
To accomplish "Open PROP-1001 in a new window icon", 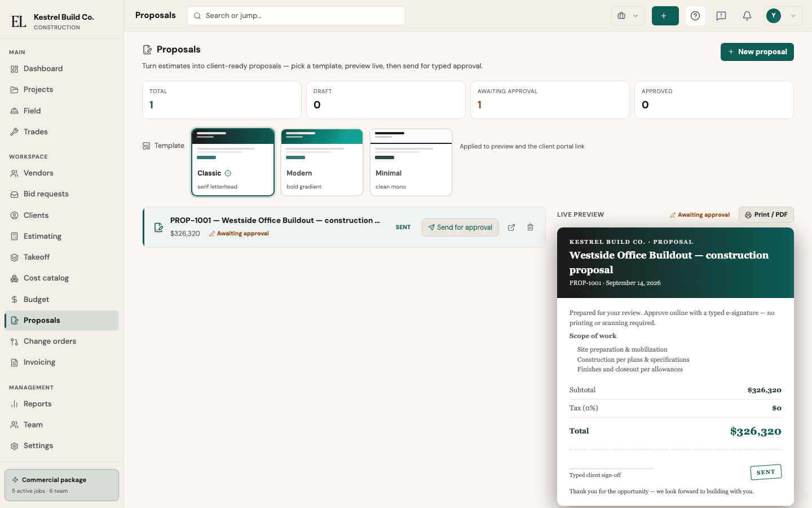I will coord(511,227).
